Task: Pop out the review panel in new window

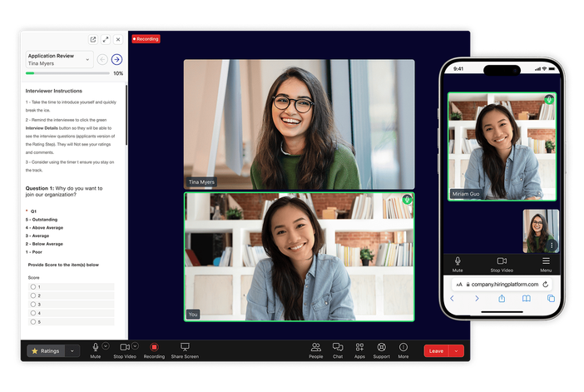Action: (93, 39)
